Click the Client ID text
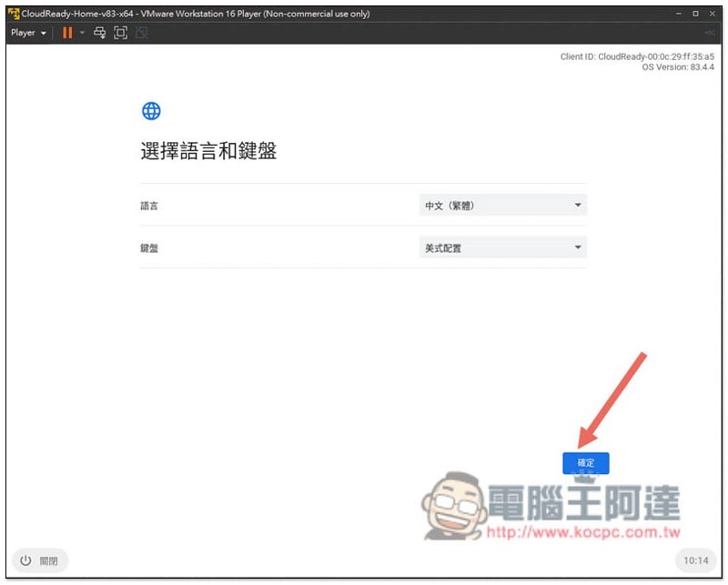Viewport: 728px width, 585px height. (x=637, y=56)
